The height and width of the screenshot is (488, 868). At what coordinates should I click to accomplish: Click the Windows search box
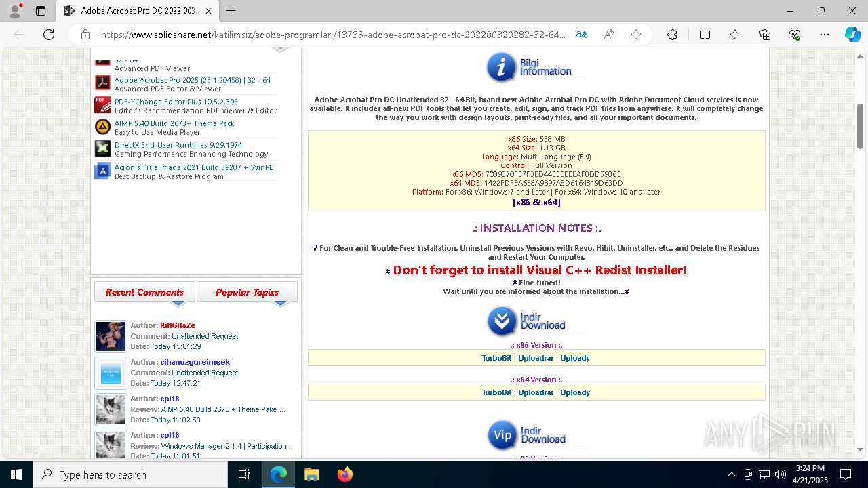[x=130, y=474]
